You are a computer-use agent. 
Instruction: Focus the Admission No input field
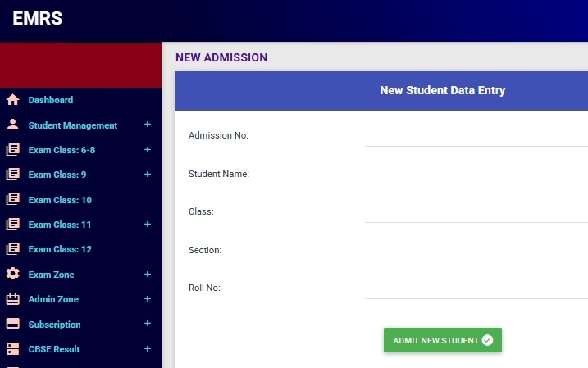tap(476, 136)
